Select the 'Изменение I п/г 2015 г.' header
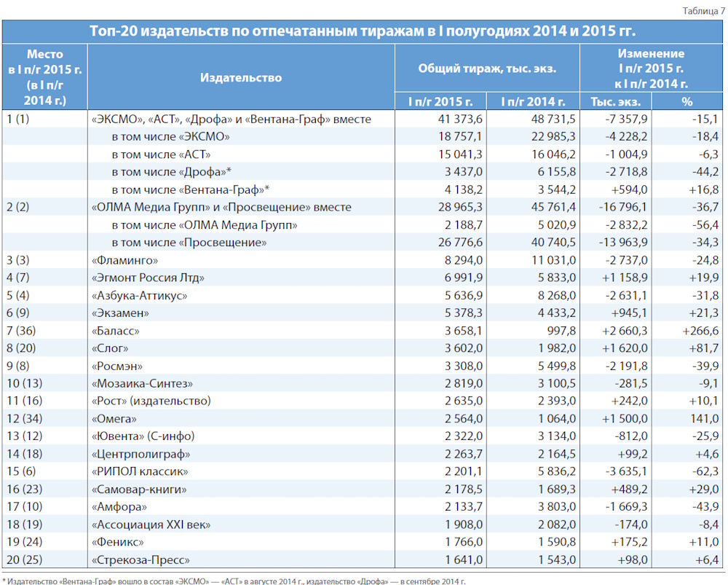Viewport: 728px width, 585px height. pyautogui.click(x=651, y=68)
